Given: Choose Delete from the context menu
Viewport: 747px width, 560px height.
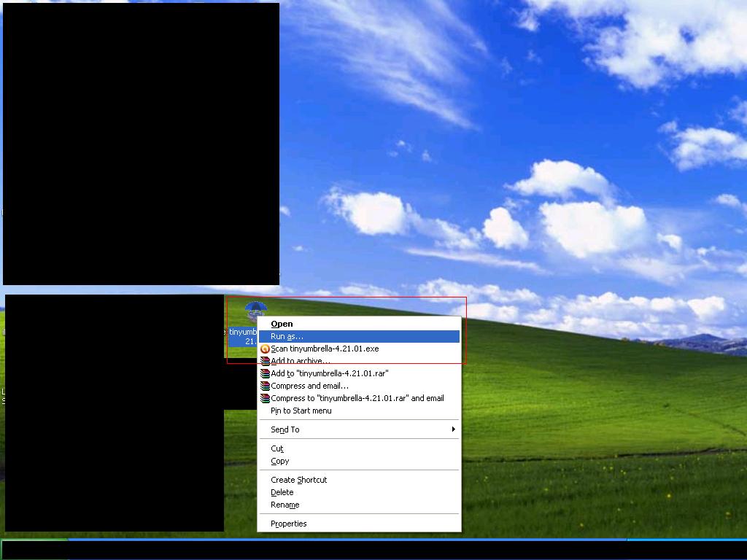Looking at the screenshot, I should (359, 492).
